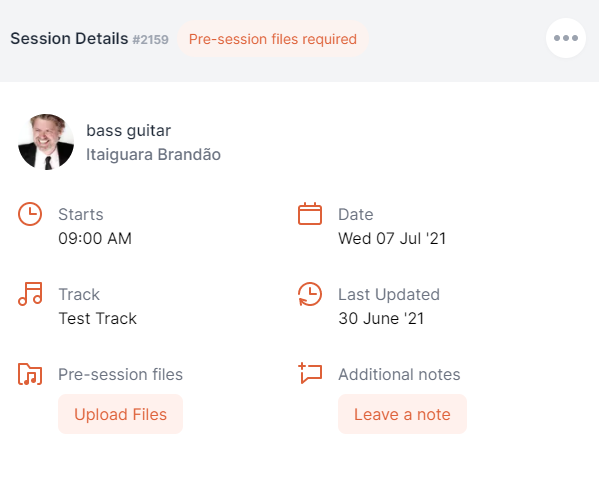The height and width of the screenshot is (495, 599).
Task: Click the Test Track name
Action: 97,318
